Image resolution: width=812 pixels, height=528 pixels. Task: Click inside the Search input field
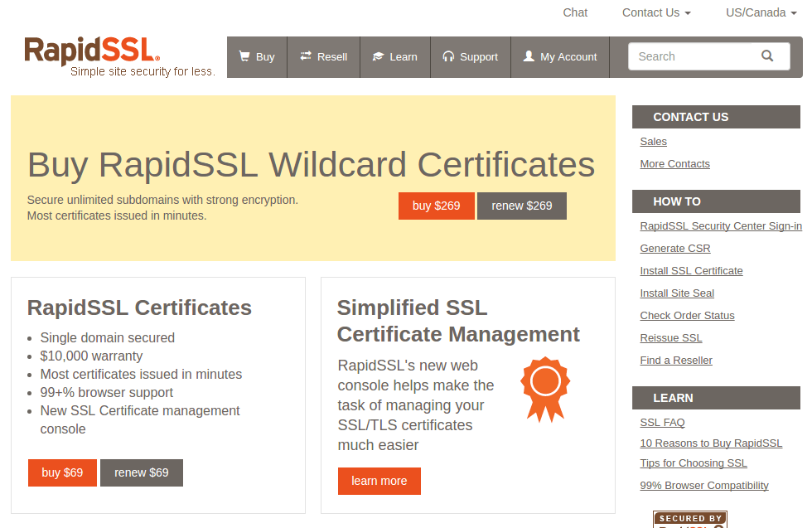[696, 56]
